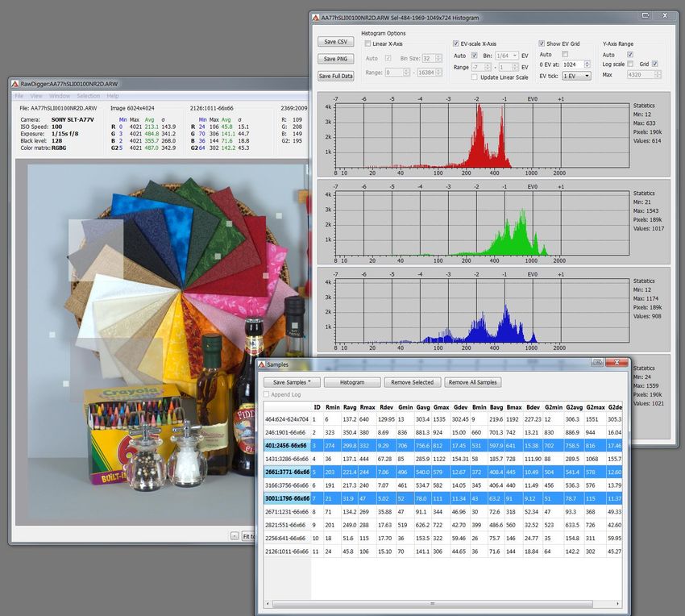
Task: Toggle Auto checkbox under Show EV Grid
Action: (565, 54)
